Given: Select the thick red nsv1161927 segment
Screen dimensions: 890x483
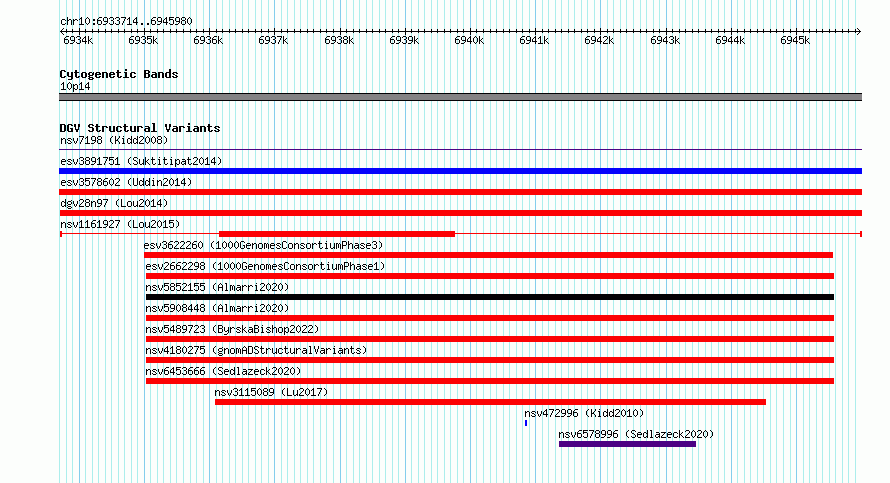Looking at the screenshot, I should [337, 234].
